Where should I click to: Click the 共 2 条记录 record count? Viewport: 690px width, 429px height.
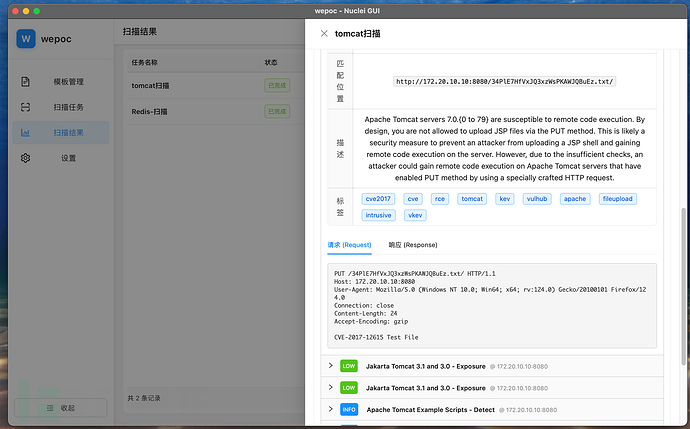144,398
